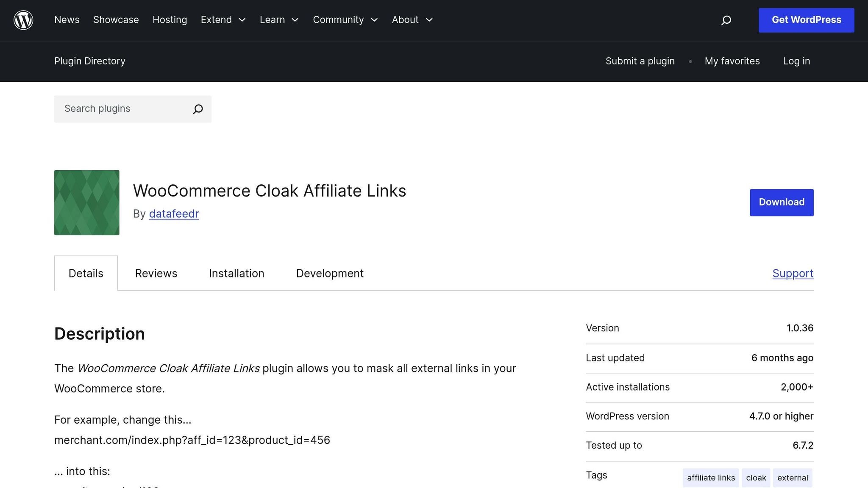Click the WordPress logo icon

pos(23,20)
